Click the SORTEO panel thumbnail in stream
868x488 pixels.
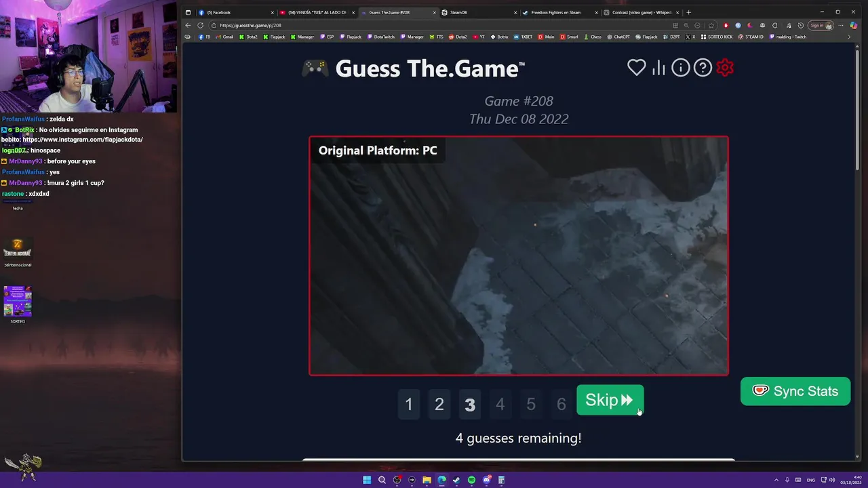[x=18, y=301]
